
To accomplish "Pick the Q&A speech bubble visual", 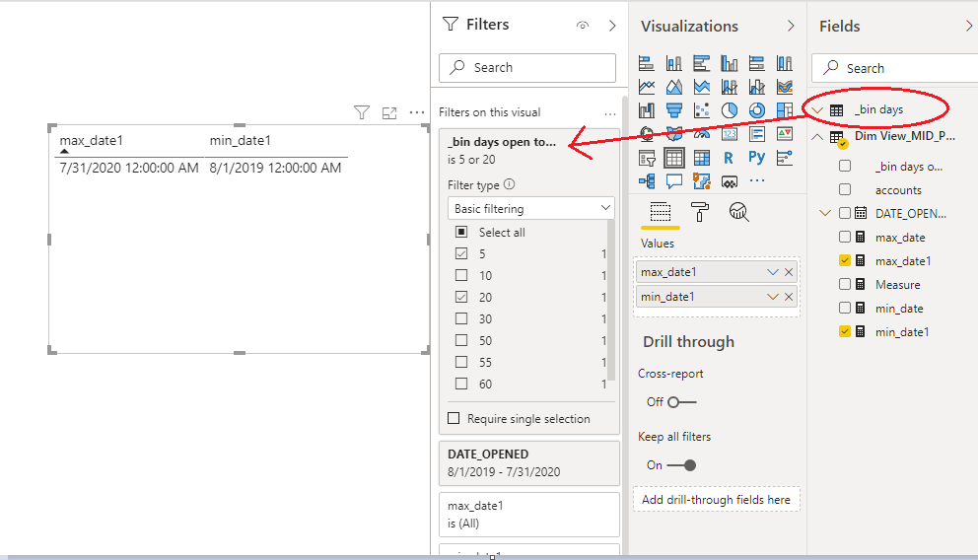I will (x=673, y=180).
